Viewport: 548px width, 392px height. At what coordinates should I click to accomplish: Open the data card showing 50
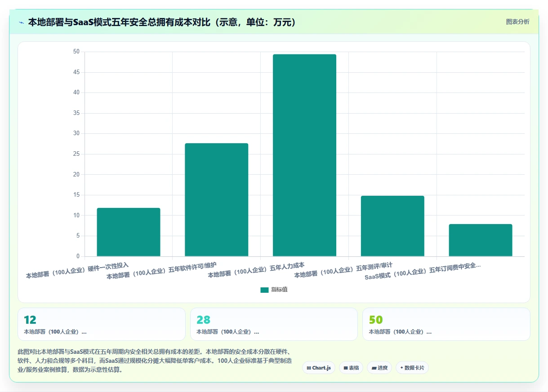coord(446,324)
